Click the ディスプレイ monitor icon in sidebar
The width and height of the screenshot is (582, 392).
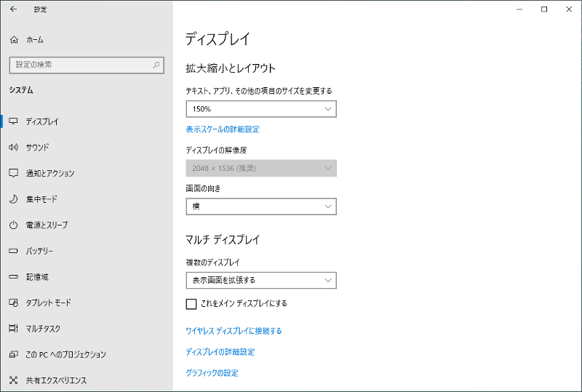coord(13,121)
